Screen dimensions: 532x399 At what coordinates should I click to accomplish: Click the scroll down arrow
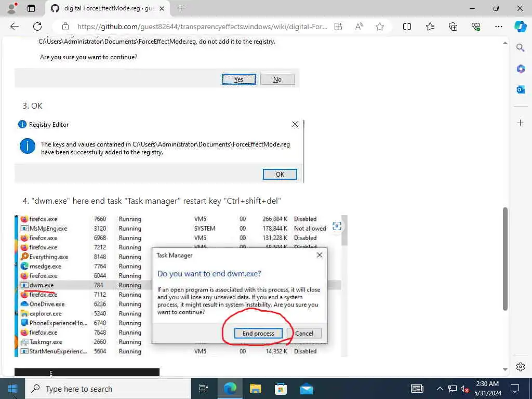pos(505,369)
